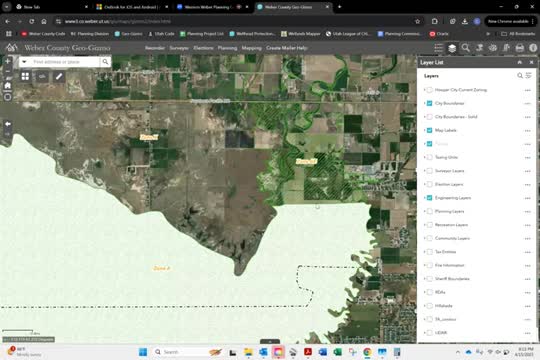Enable City Boundaries - Solid layer
The image size is (540, 360).
[429, 117]
